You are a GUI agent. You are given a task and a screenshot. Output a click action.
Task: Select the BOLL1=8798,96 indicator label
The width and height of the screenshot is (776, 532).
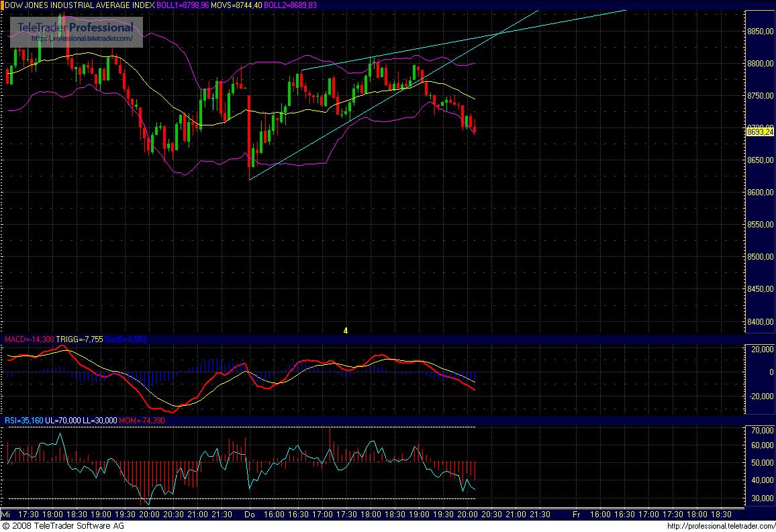pos(183,5)
